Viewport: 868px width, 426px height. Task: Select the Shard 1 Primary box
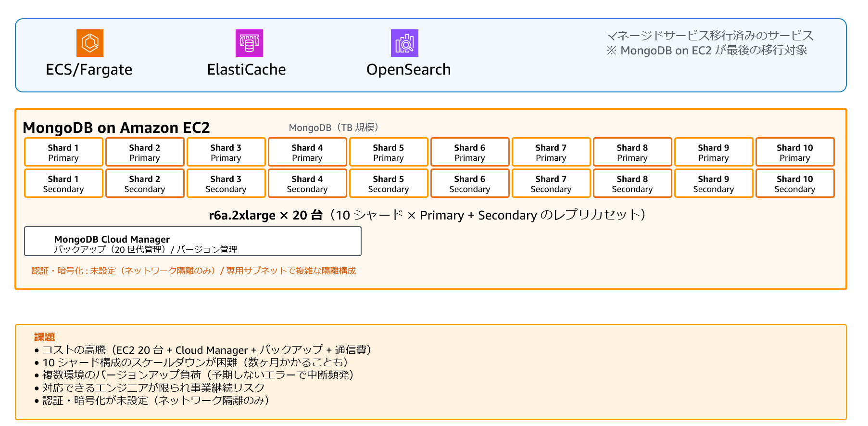click(x=63, y=152)
